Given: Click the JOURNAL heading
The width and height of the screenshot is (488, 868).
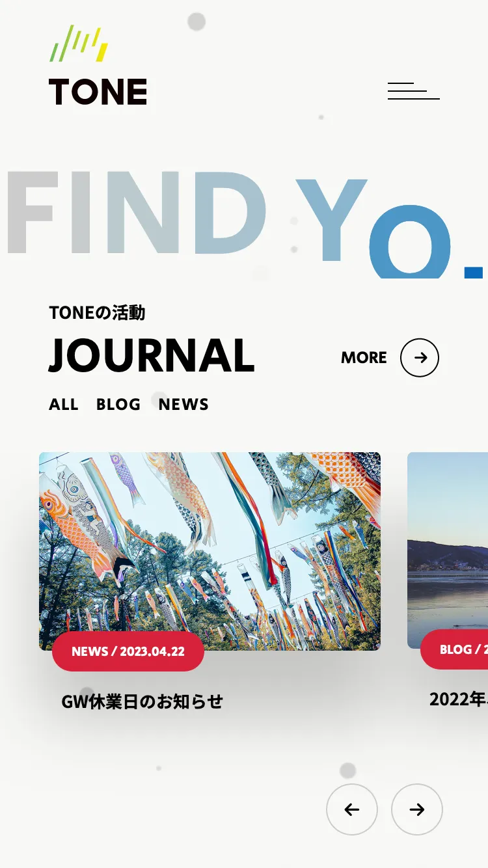Looking at the screenshot, I should (x=152, y=355).
